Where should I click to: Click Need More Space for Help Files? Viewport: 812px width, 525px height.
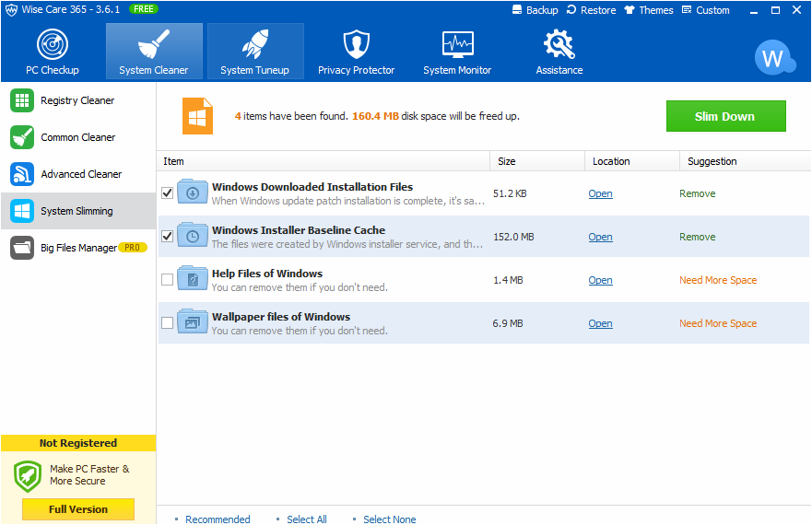pos(718,280)
